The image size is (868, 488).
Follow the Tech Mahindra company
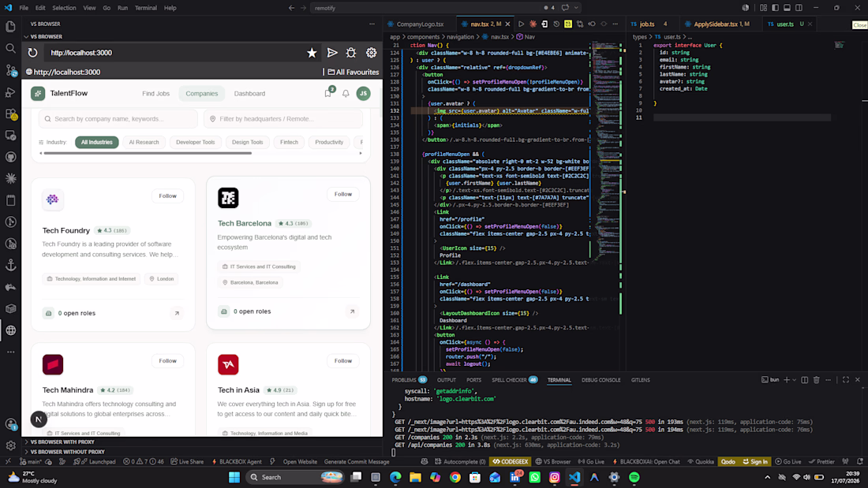point(168,361)
